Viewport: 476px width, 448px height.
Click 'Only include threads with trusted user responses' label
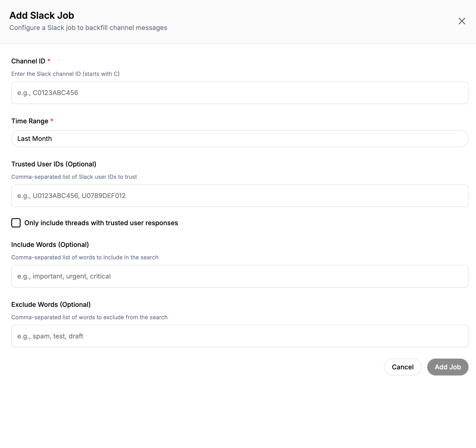[101, 223]
